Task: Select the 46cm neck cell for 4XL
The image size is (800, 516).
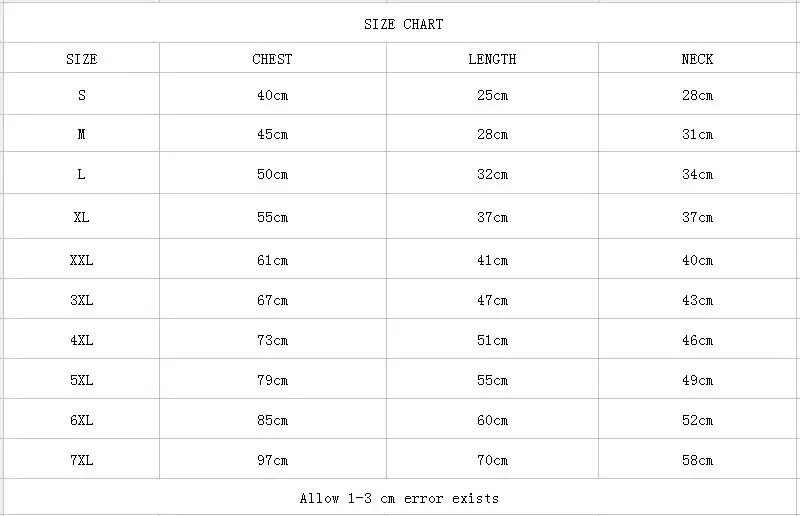Action: 697,339
